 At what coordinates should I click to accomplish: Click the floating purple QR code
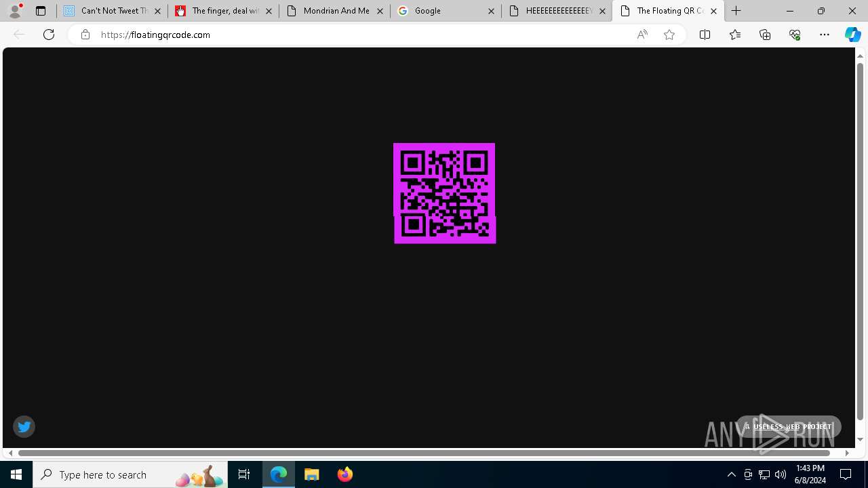point(445,193)
